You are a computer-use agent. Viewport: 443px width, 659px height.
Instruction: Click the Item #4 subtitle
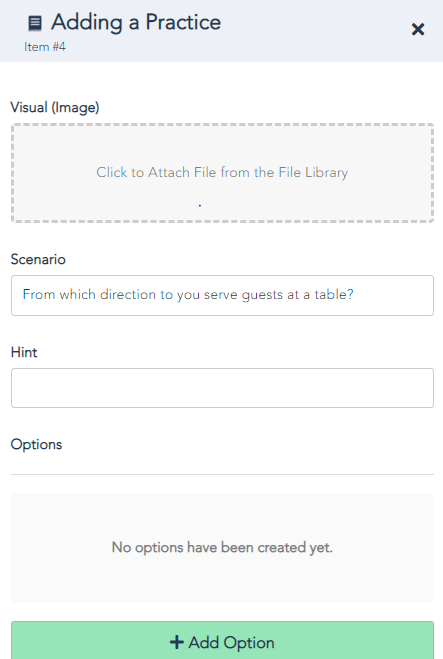(45, 47)
